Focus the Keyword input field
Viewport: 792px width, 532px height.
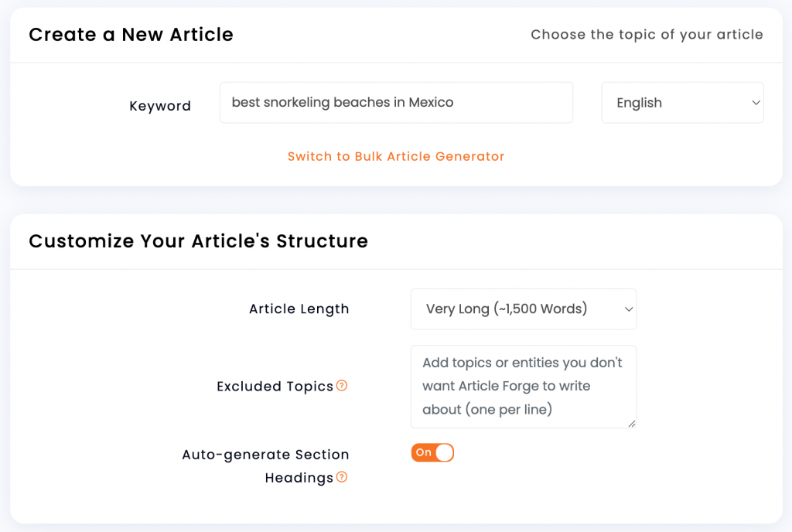396,103
